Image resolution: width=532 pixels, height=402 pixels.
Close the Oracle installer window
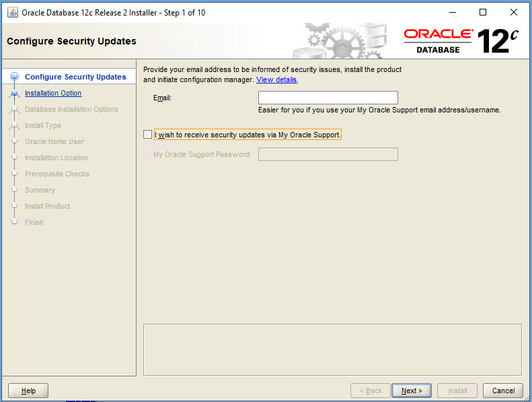514,13
